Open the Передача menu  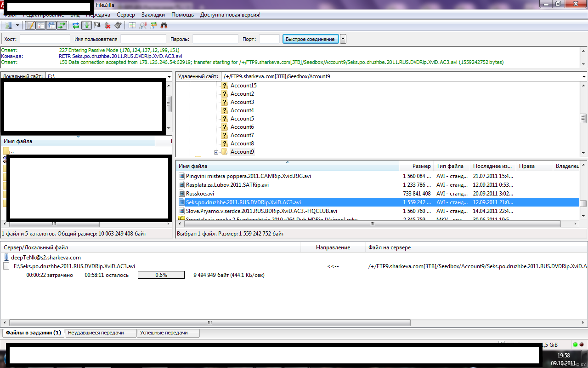98,15
